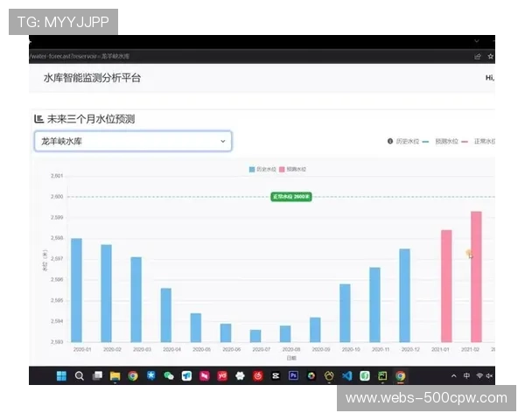
Task: Click x-axis label 2020-03
Action: tap(142, 349)
